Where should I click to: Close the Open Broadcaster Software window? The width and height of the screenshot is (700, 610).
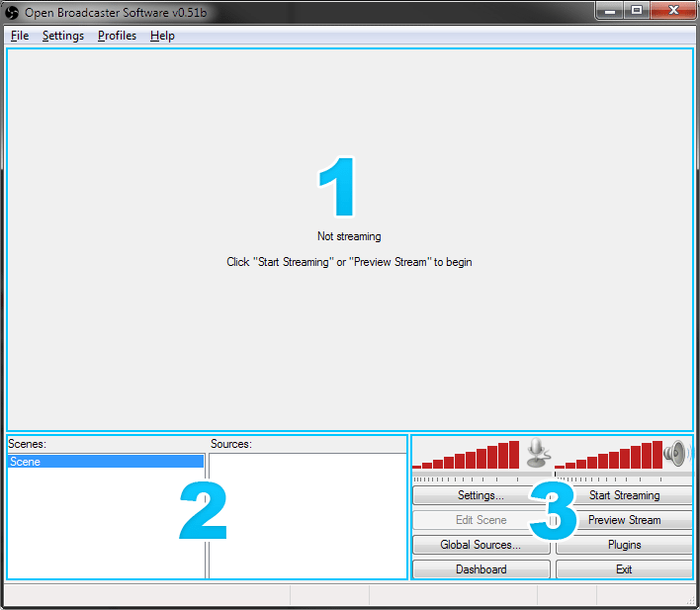(x=673, y=11)
